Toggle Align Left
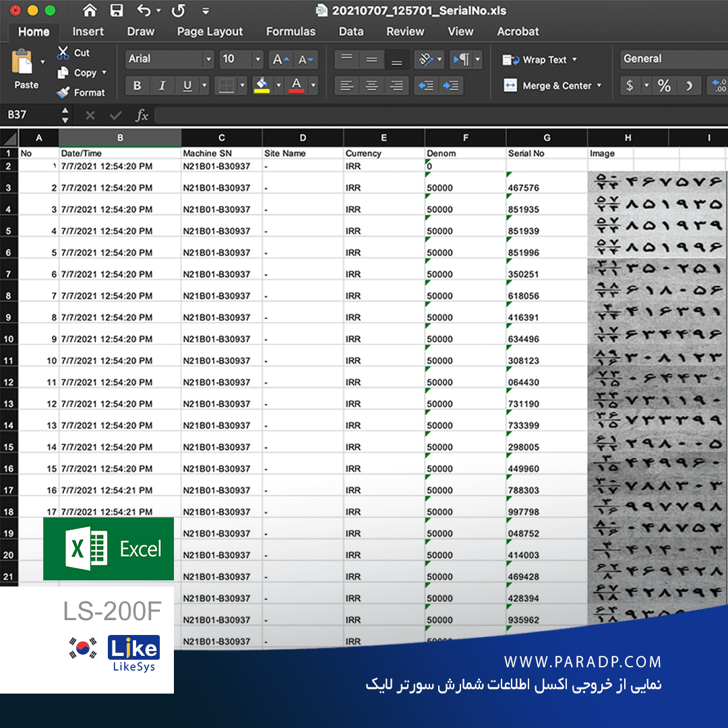728x728 pixels. point(346,86)
